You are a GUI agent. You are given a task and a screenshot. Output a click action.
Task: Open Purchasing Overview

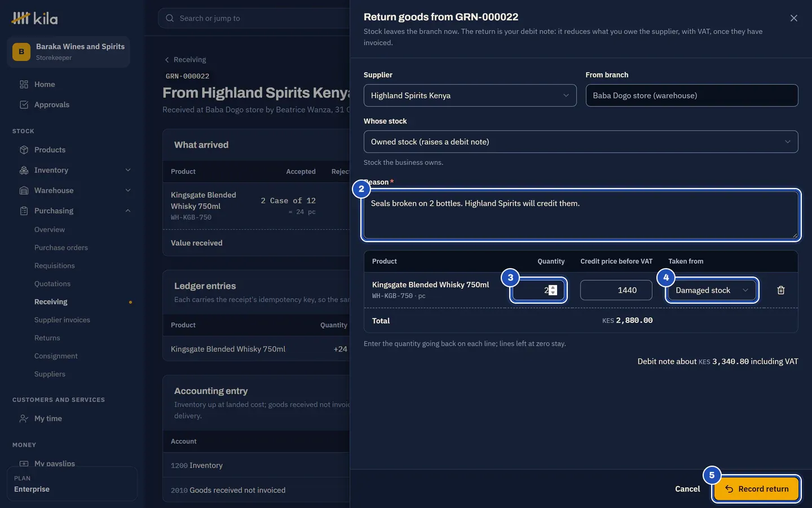tap(50, 229)
